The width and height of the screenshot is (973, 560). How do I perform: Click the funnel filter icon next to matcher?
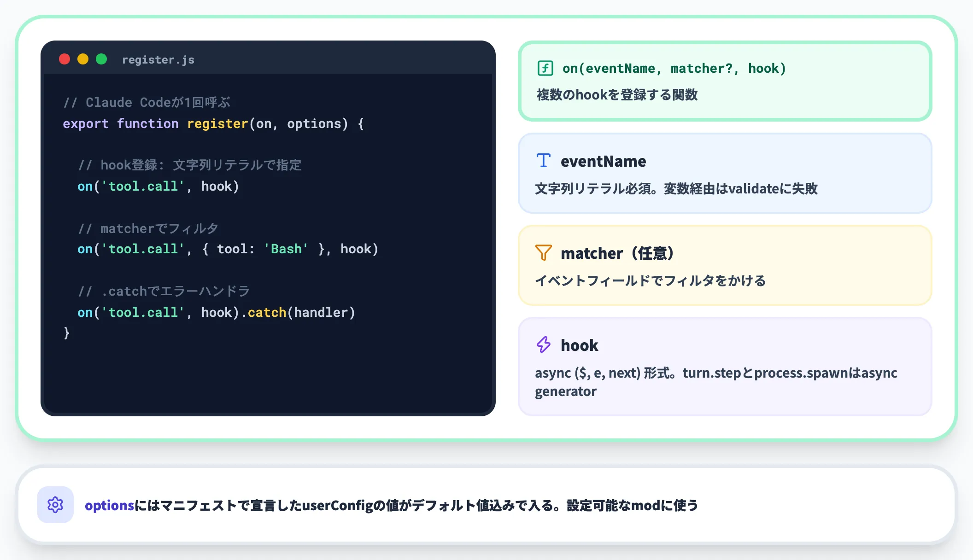(x=544, y=252)
